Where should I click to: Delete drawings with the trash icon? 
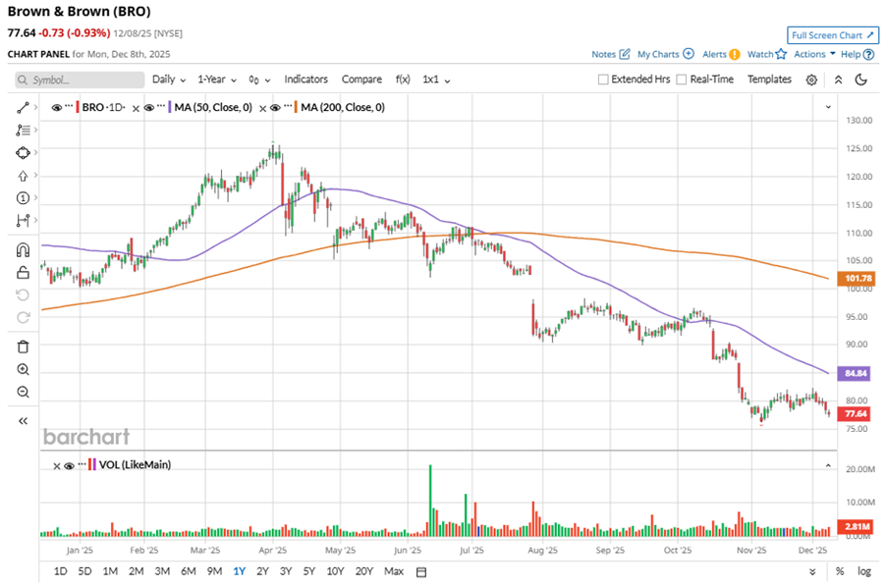(23, 347)
